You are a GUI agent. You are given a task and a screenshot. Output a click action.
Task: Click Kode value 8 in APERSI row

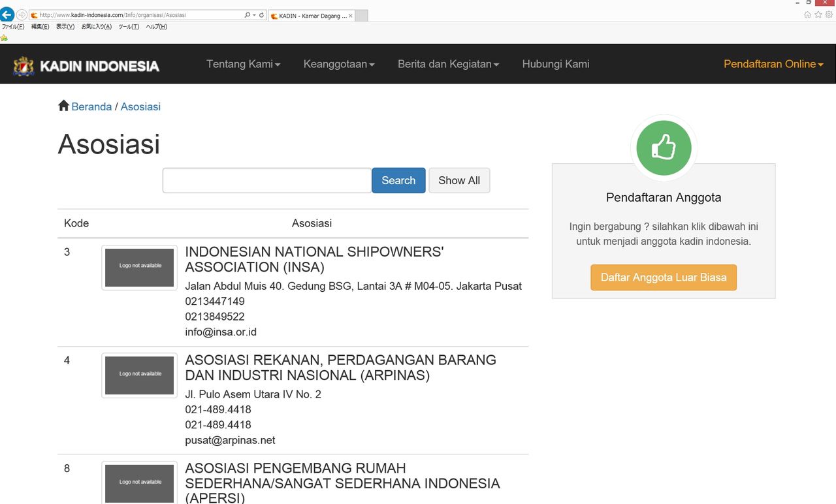click(67, 469)
